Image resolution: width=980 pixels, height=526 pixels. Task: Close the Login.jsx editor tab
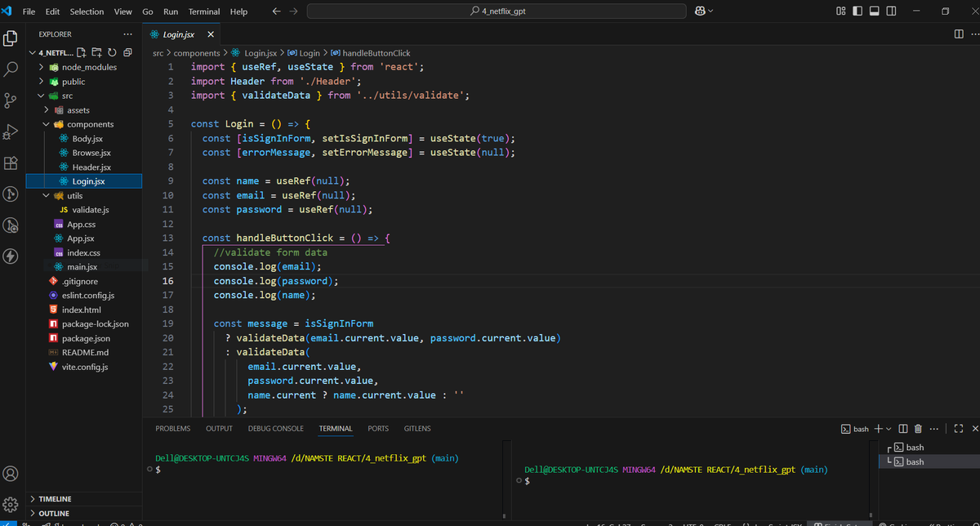tap(211, 34)
